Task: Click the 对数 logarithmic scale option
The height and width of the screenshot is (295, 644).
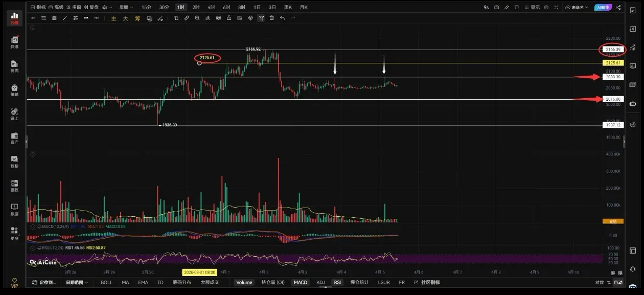Action: coord(600,282)
